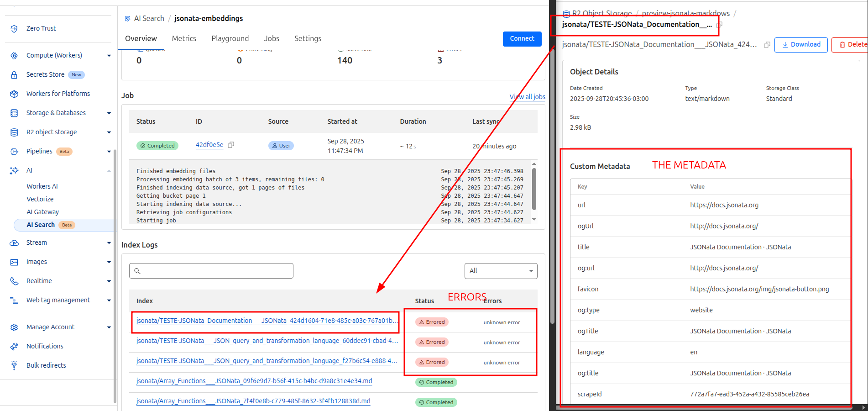868x411 pixels.
Task: Open AI Gateway in sidebar
Action: 42,212
